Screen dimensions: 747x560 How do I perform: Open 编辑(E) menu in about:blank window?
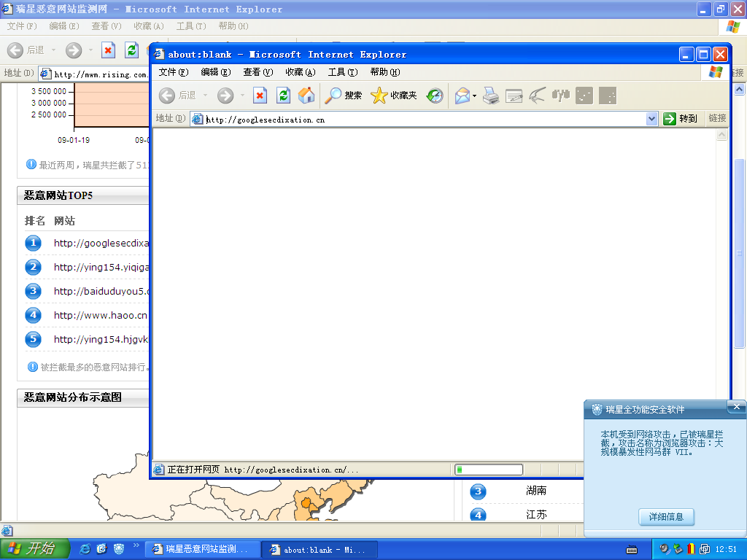pyautogui.click(x=216, y=72)
